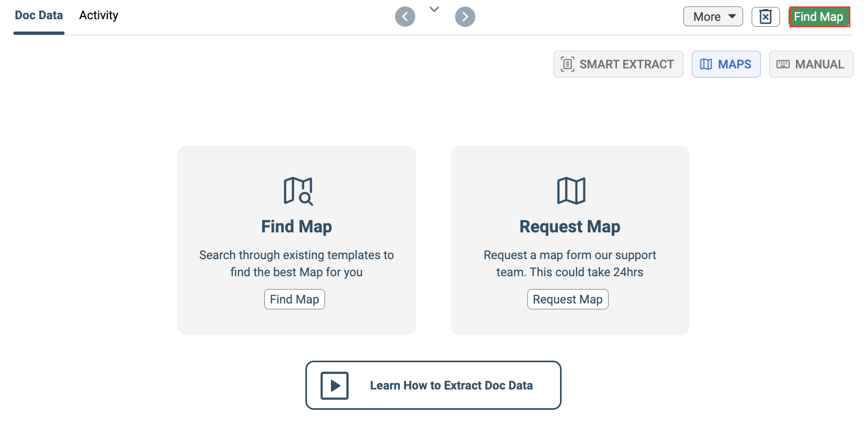
Task: Click the Find Map card heading
Action: pyautogui.click(x=297, y=227)
